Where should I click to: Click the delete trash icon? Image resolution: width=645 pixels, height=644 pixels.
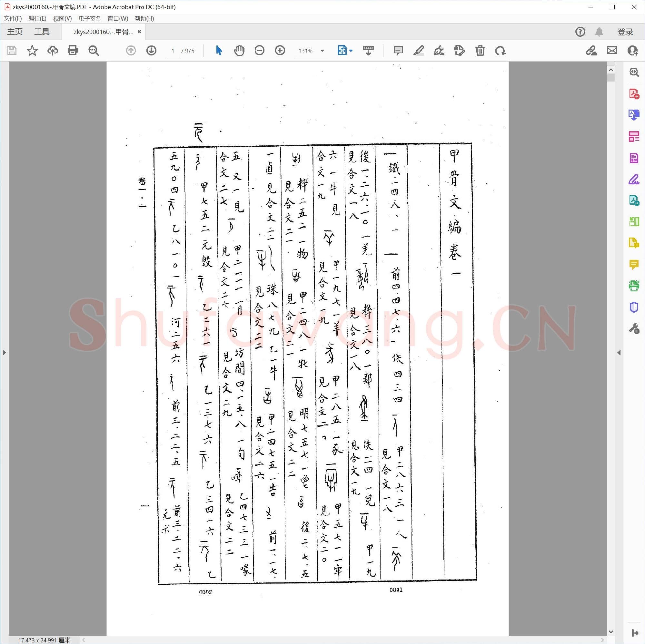click(480, 51)
